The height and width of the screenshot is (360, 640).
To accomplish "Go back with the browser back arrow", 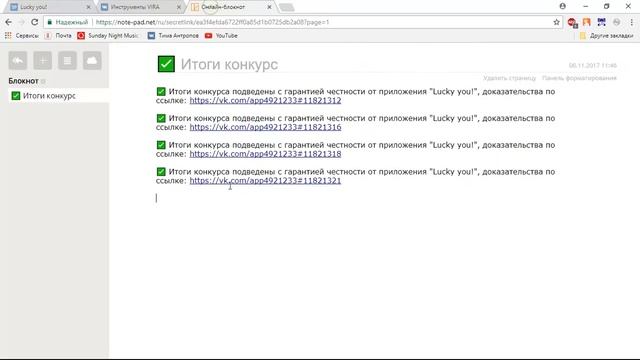I will 9,22.
